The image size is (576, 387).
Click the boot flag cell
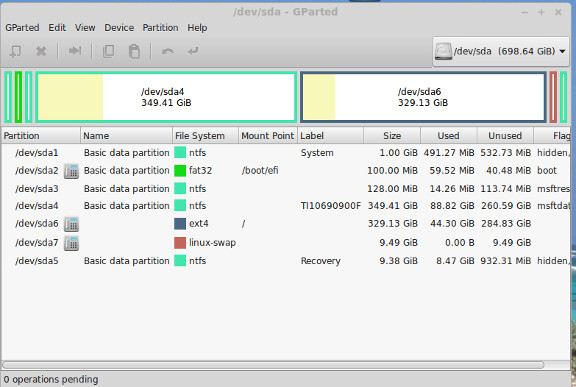tap(547, 171)
